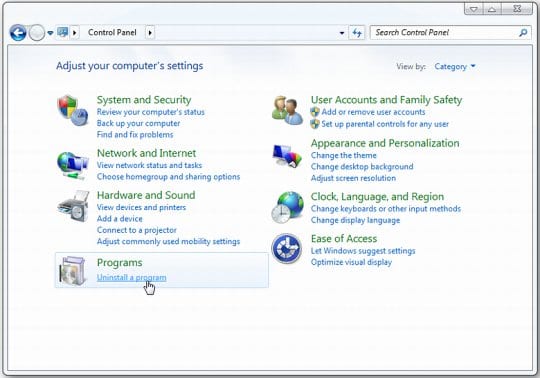Open Appearance and Personalization category

tap(385, 143)
